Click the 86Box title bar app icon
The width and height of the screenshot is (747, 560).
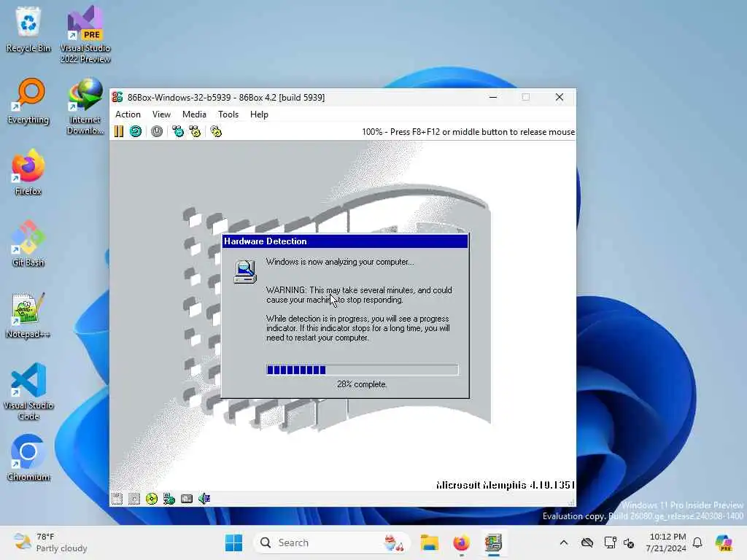coord(117,97)
